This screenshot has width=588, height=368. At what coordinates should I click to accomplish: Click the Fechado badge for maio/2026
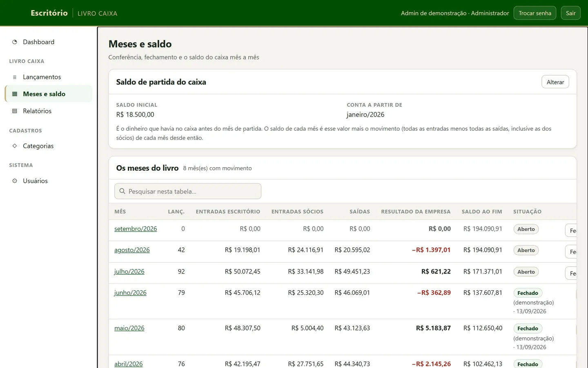(x=528, y=329)
